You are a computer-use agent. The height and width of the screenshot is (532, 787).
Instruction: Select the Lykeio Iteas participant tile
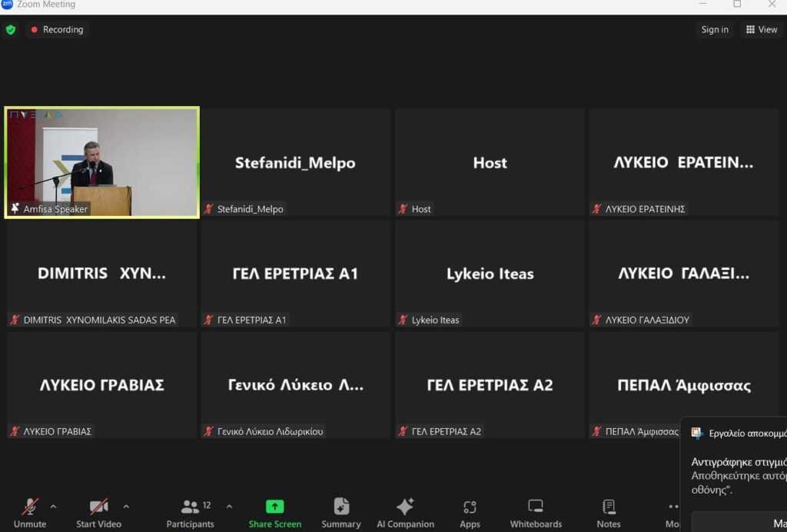pyautogui.click(x=490, y=274)
